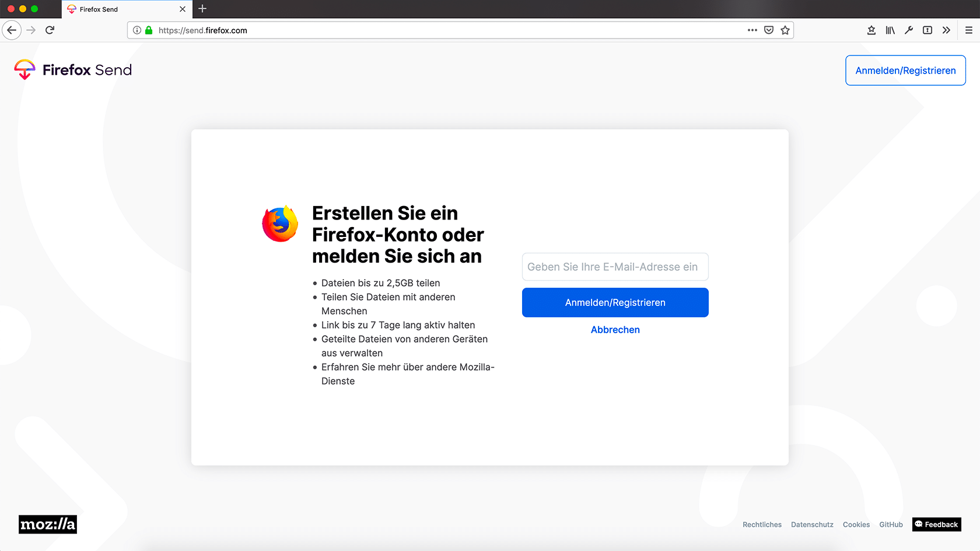The height and width of the screenshot is (551, 980).
Task: Open the Firefox hamburger menu
Action: coord(969,30)
